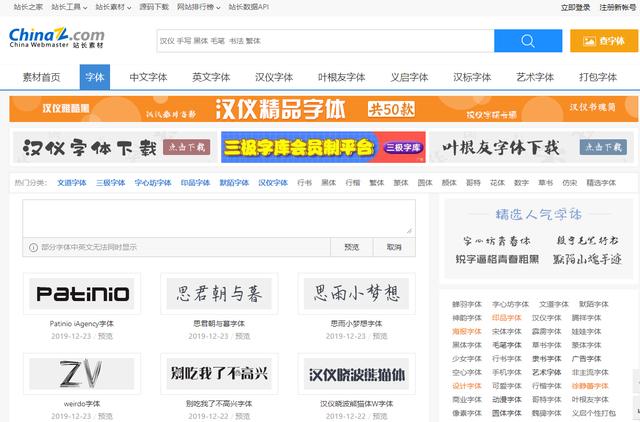640x422 pixels.
Task: Open the weirdo ZV font thumbnail
Action: tap(82, 374)
